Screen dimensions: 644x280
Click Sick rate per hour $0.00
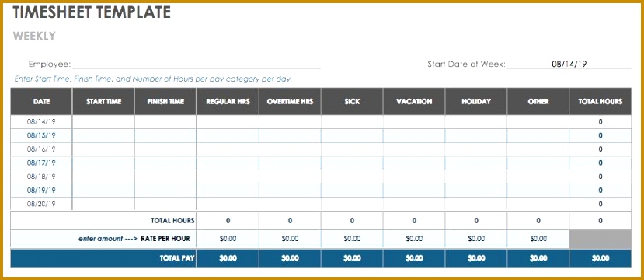[352, 239]
